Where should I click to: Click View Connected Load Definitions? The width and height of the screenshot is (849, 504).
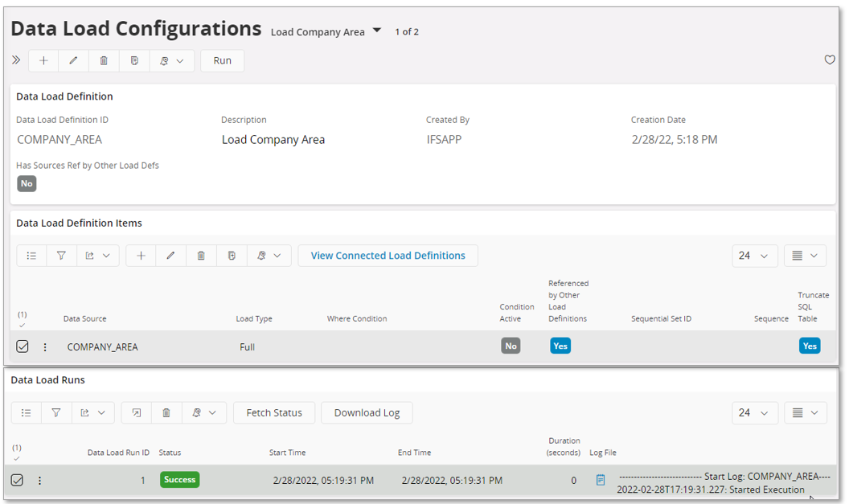[388, 256]
